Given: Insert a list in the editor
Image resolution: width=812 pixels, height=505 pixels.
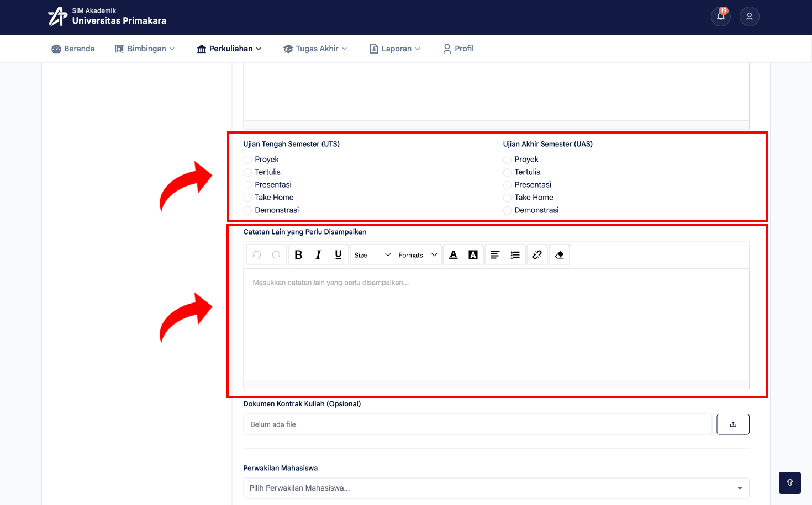Looking at the screenshot, I should click(515, 255).
